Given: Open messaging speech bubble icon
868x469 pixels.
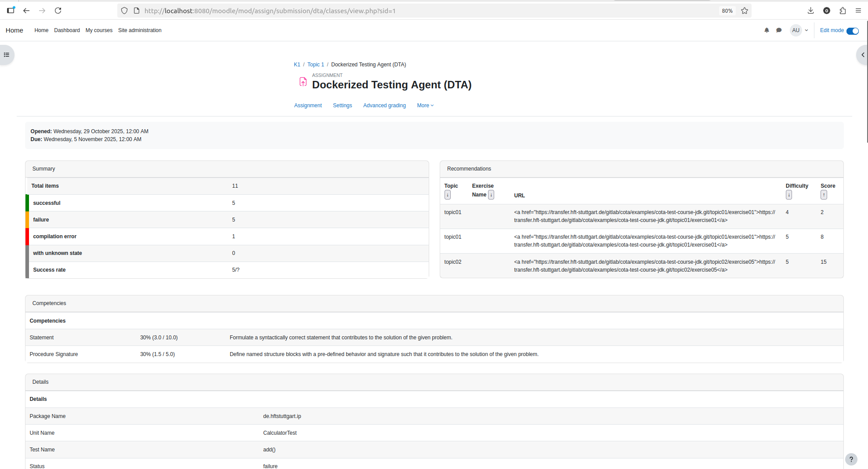Looking at the screenshot, I should coord(779,30).
